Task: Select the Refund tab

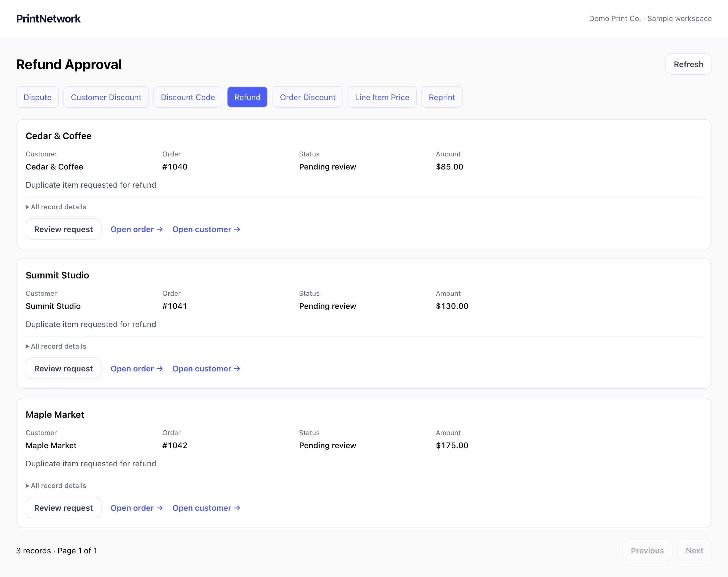Action: (x=247, y=97)
